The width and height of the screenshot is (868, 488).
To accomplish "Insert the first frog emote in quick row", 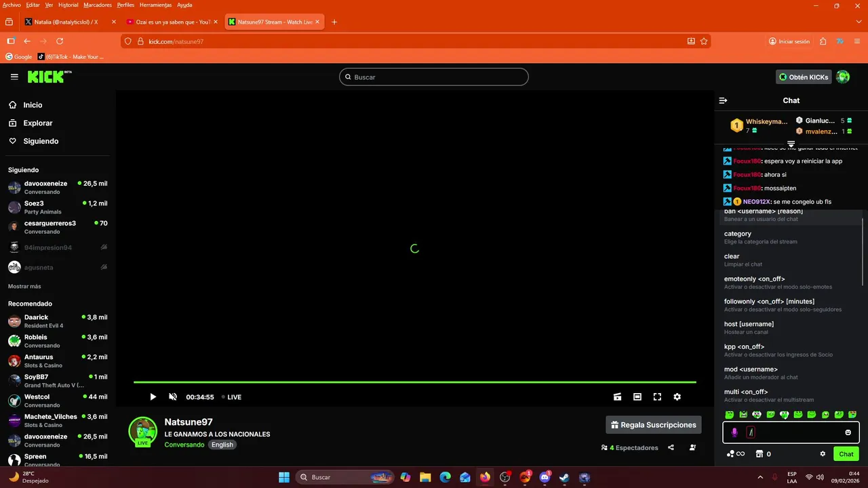I will [730, 414].
